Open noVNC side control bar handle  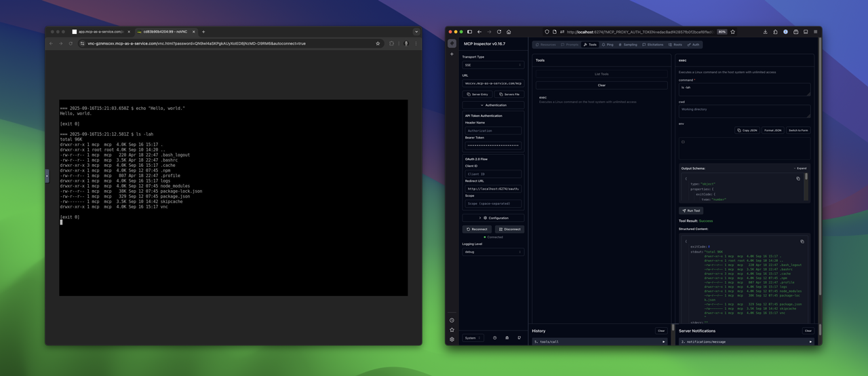(x=47, y=176)
